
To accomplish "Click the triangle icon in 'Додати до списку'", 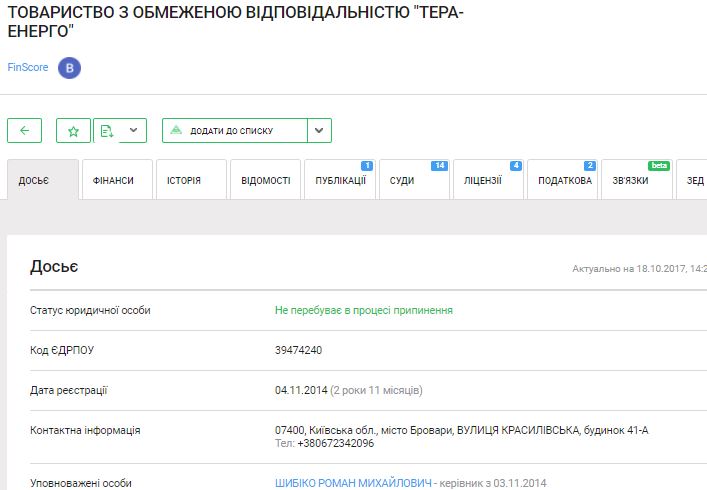I will (176, 131).
